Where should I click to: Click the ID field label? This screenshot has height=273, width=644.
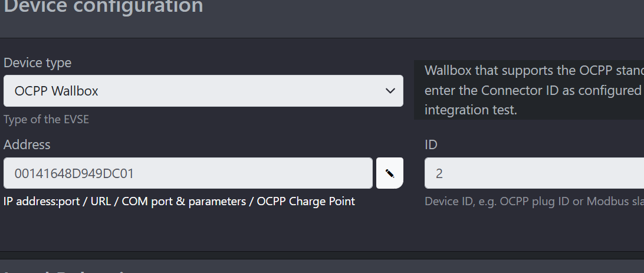tap(431, 144)
